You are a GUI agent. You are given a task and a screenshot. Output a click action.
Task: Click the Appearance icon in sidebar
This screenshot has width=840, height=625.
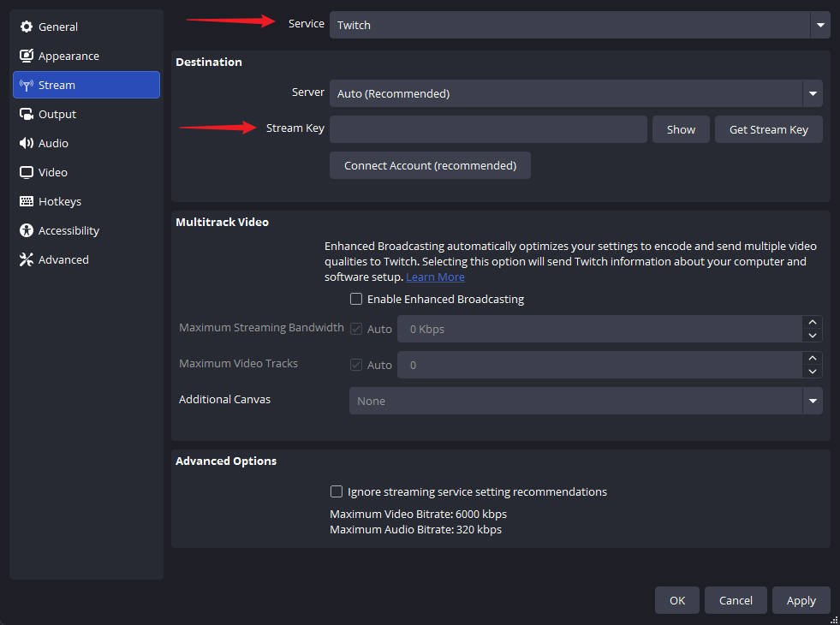tap(27, 56)
